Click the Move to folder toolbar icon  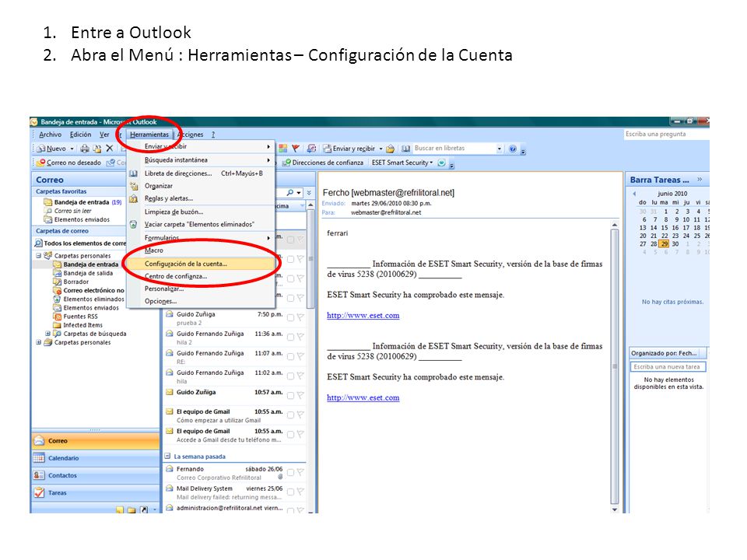97,149
